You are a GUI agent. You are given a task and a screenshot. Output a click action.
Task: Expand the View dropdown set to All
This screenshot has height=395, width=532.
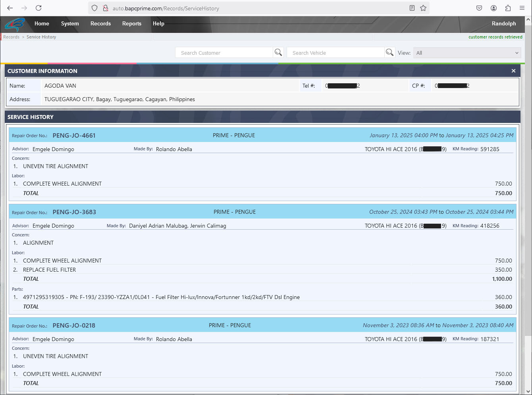tap(467, 53)
